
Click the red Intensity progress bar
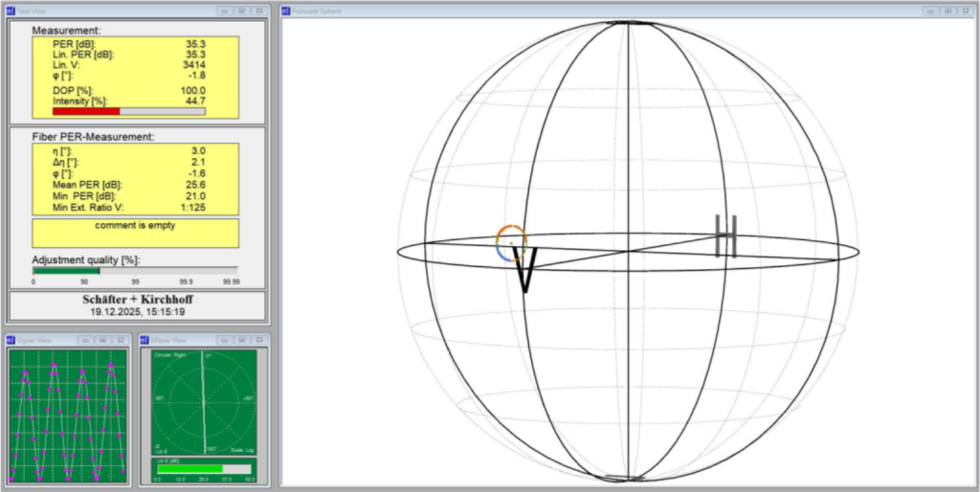point(129,111)
